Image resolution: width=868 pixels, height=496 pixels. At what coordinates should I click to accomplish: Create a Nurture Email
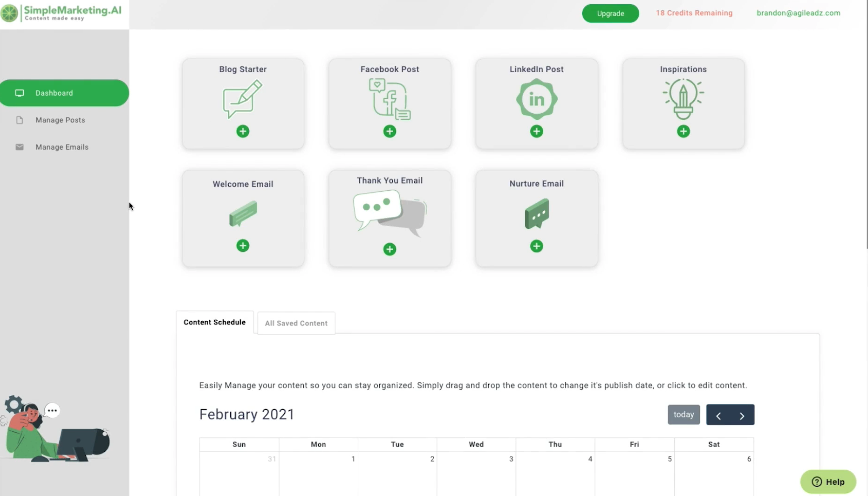tap(536, 246)
